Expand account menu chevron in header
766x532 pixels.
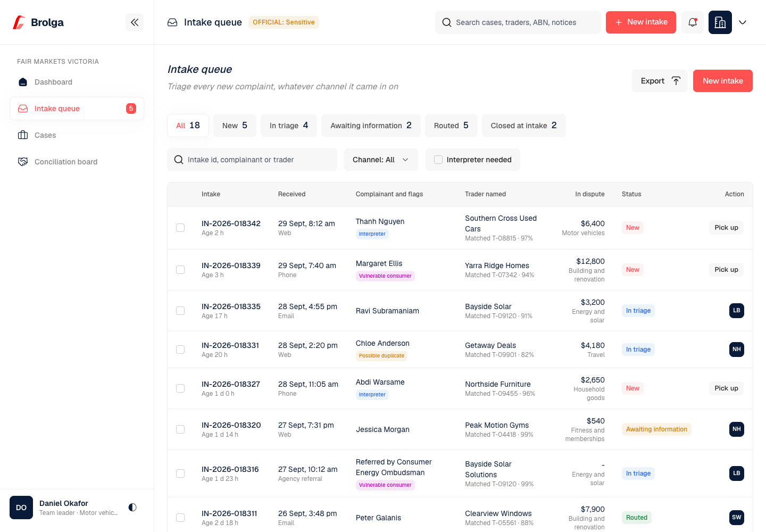pos(743,22)
